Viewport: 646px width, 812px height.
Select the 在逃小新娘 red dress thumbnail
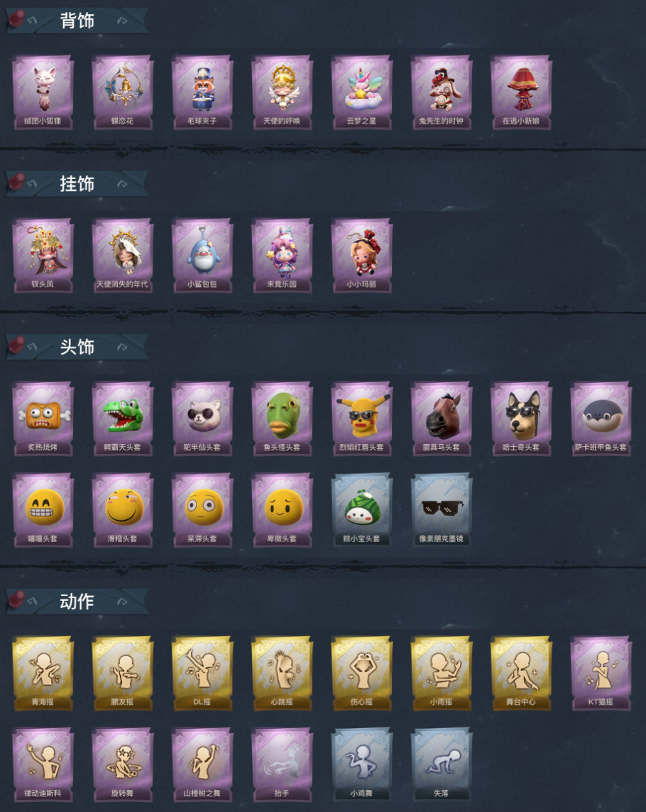(x=521, y=92)
